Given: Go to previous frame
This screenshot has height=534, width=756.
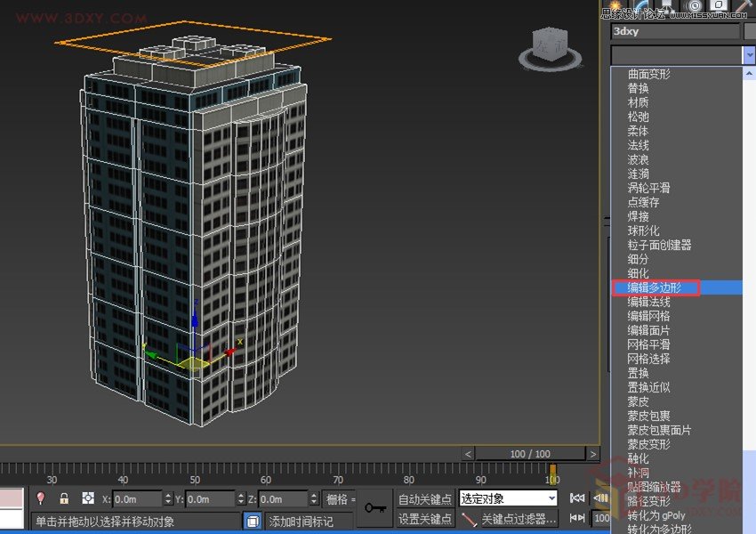Looking at the screenshot, I should pos(600,498).
